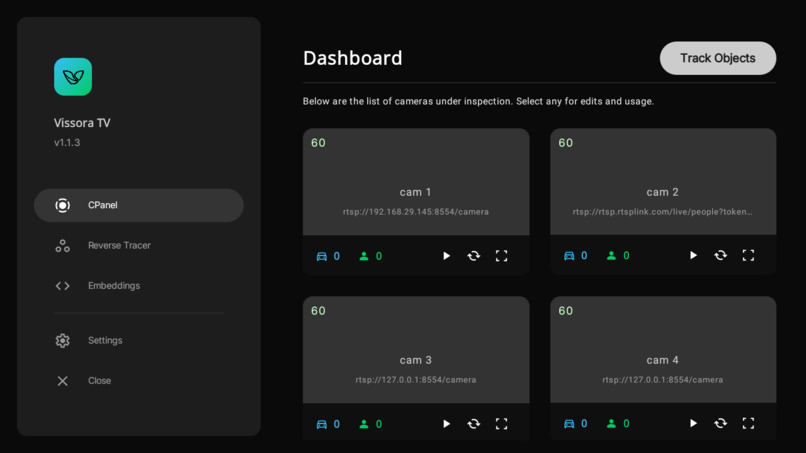Refresh the cam 2 feed
This screenshot has height=453, width=806.
point(721,255)
